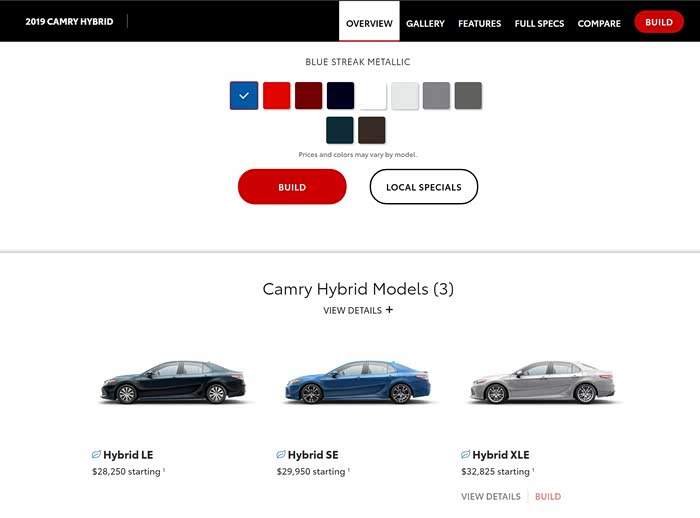Click the 'Prices and colors may vary' note
This screenshot has height=518, width=700.
click(358, 155)
